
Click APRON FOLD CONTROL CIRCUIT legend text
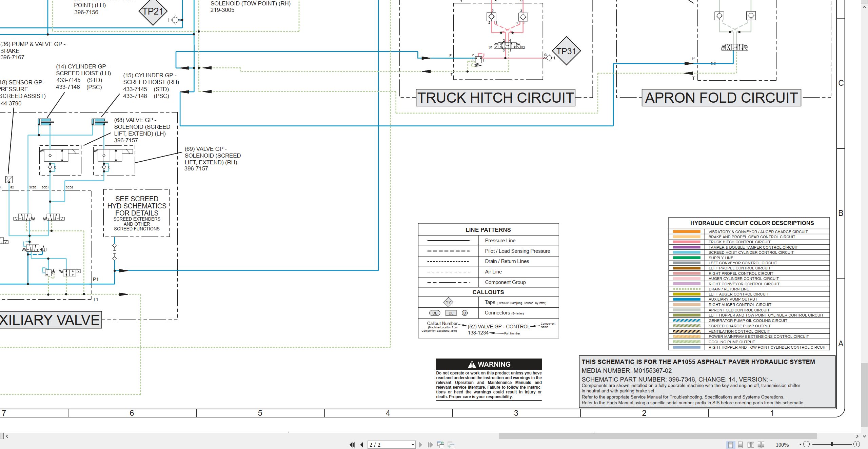739,310
